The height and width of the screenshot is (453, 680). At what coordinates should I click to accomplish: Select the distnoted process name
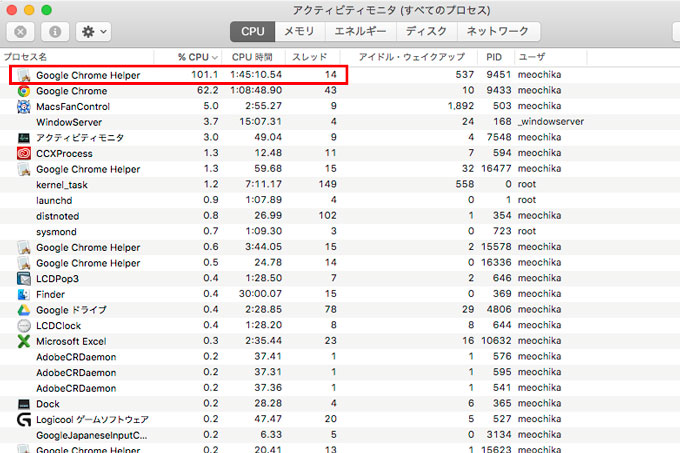(58, 216)
